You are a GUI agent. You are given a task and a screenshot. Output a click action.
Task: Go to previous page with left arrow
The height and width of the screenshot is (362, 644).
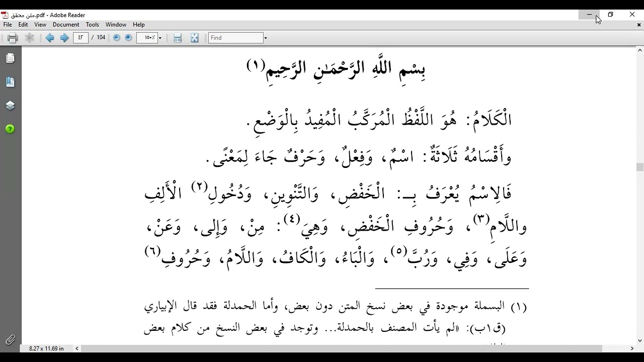pos(50,38)
